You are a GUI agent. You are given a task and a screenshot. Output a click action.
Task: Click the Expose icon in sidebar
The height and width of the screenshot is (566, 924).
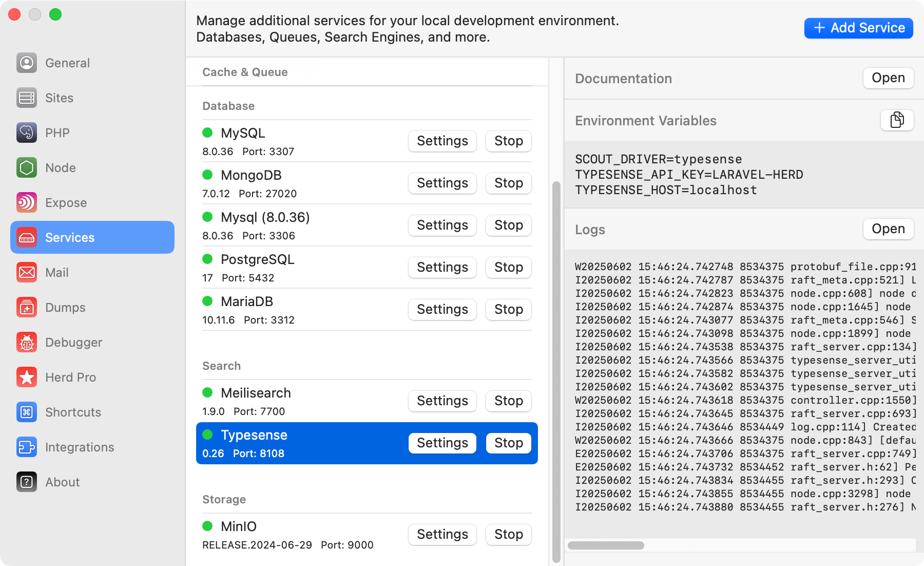[x=27, y=202]
